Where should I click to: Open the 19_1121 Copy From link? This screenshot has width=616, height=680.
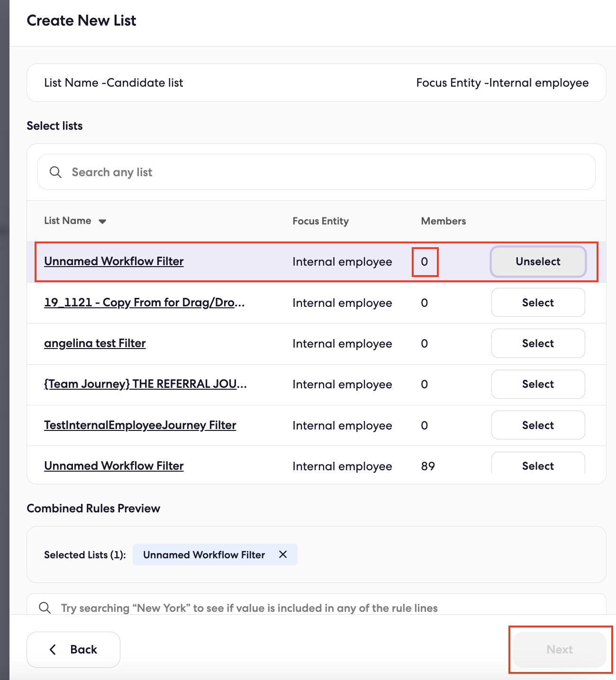(x=145, y=303)
